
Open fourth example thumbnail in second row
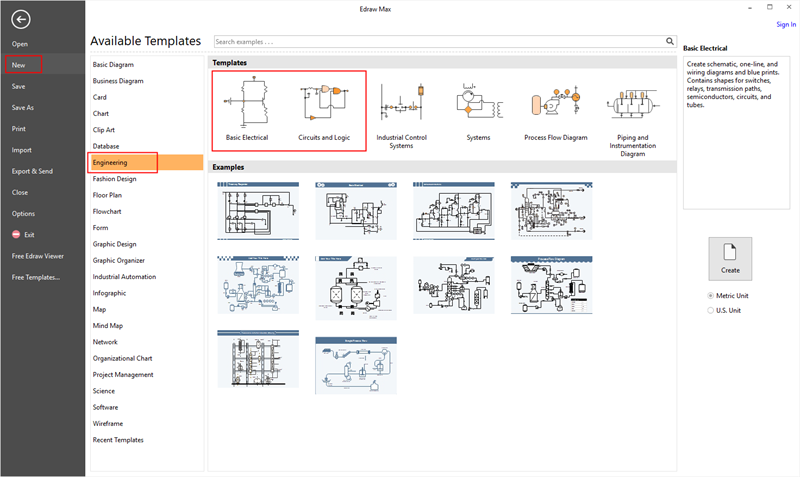point(552,285)
